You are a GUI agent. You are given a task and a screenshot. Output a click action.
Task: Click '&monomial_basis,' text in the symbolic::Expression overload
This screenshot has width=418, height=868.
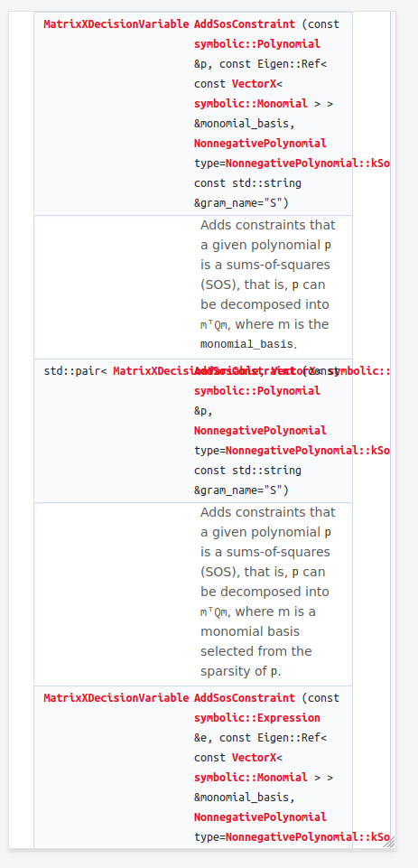(x=245, y=798)
